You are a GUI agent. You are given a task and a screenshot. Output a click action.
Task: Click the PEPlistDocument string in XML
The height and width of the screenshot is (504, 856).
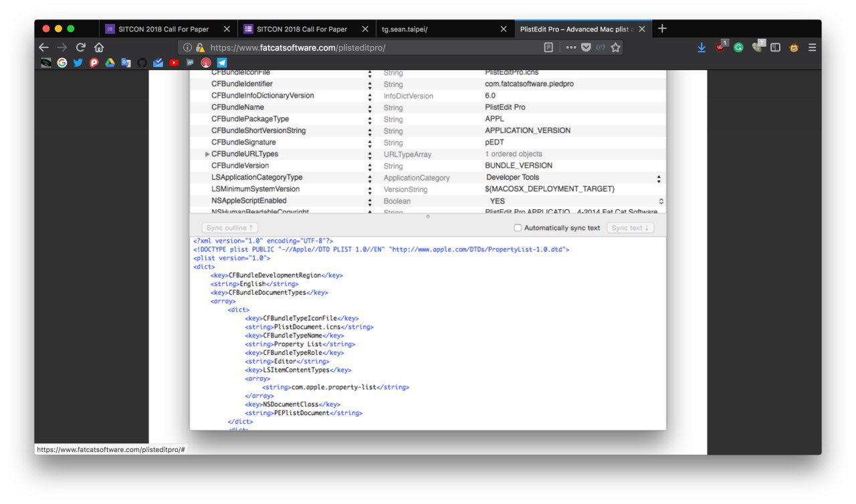click(302, 413)
